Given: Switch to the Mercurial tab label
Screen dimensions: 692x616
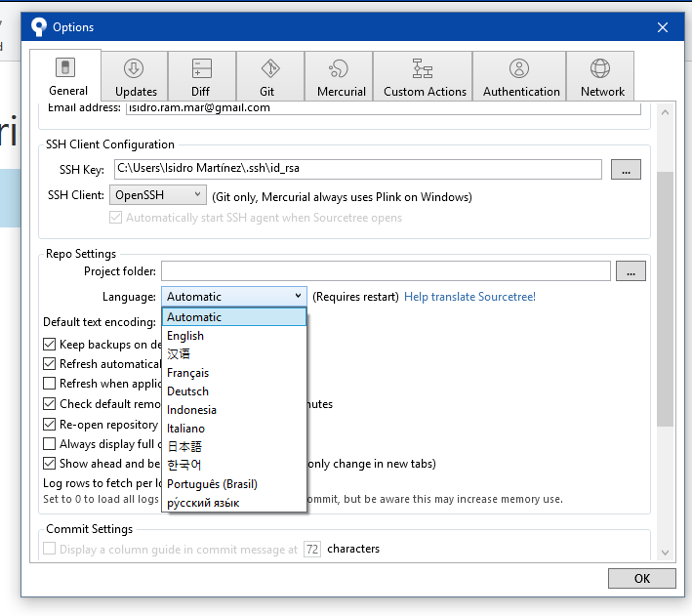Looking at the screenshot, I should (x=342, y=92).
